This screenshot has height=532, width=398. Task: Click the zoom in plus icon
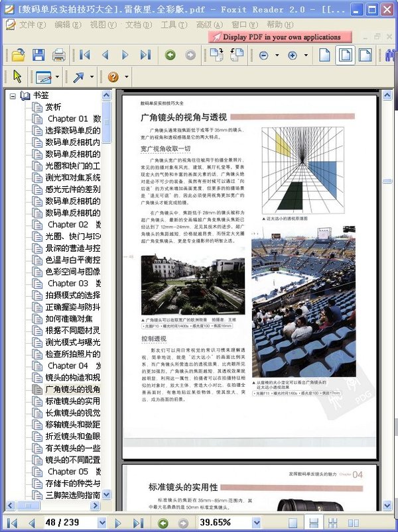click(x=293, y=55)
